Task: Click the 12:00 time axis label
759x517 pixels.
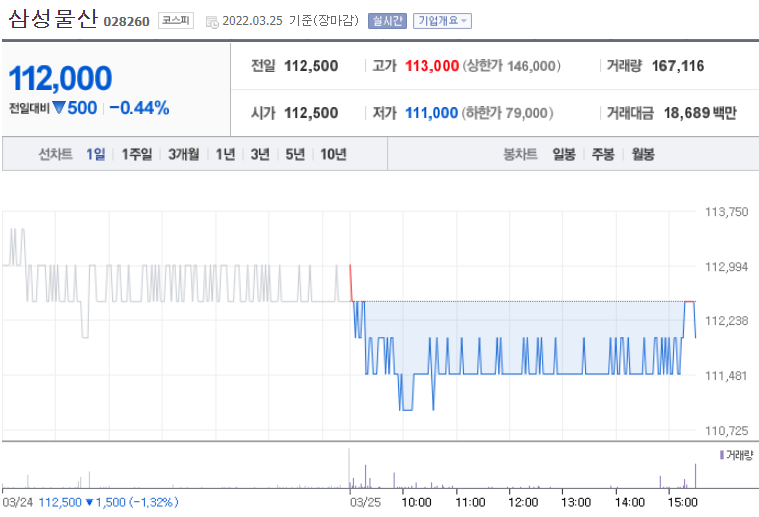Action: pos(523,502)
